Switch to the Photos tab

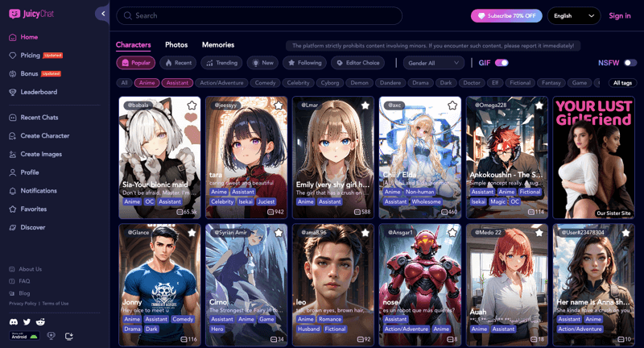176,45
